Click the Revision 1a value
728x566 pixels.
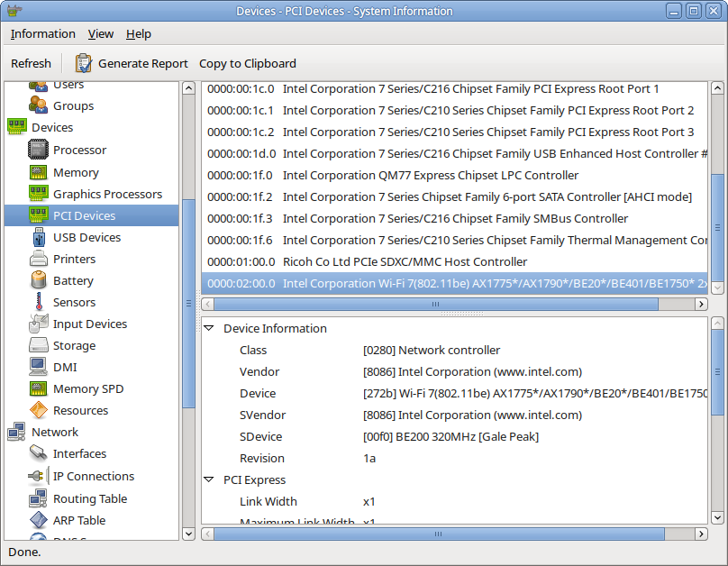[369, 458]
